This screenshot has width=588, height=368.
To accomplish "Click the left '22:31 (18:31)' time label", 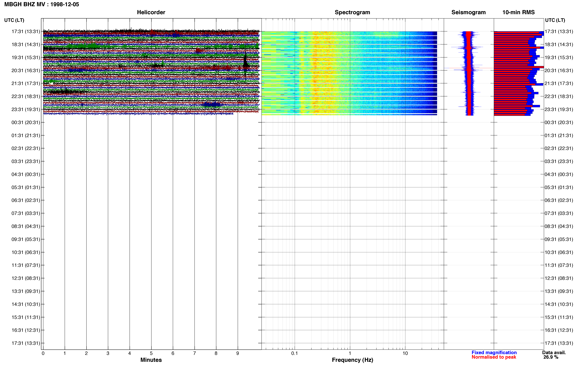I will (x=26, y=96).
